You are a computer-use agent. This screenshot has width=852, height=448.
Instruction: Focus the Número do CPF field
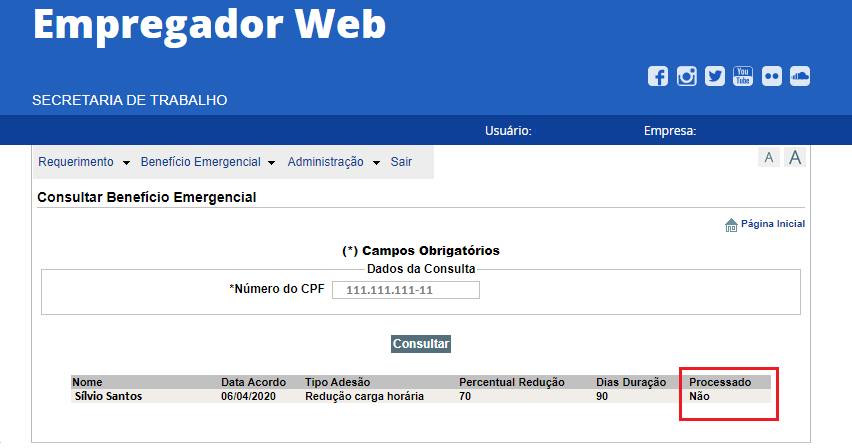click(x=406, y=290)
